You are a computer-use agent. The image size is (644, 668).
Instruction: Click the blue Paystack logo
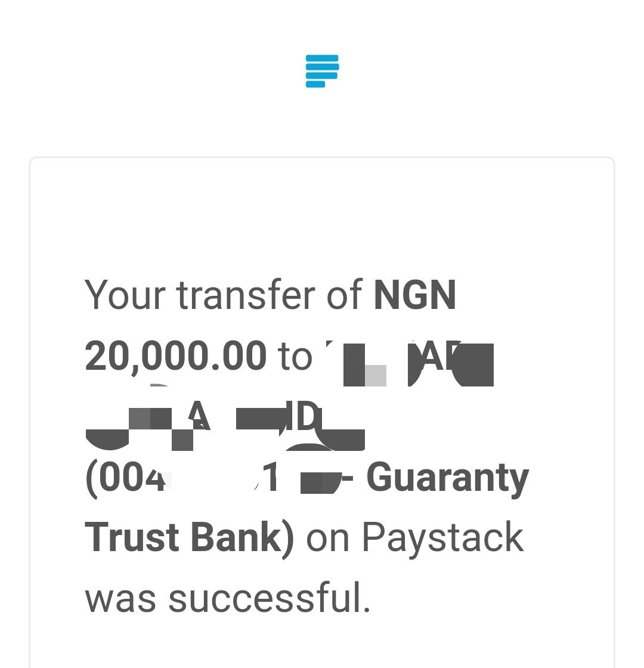point(322,71)
